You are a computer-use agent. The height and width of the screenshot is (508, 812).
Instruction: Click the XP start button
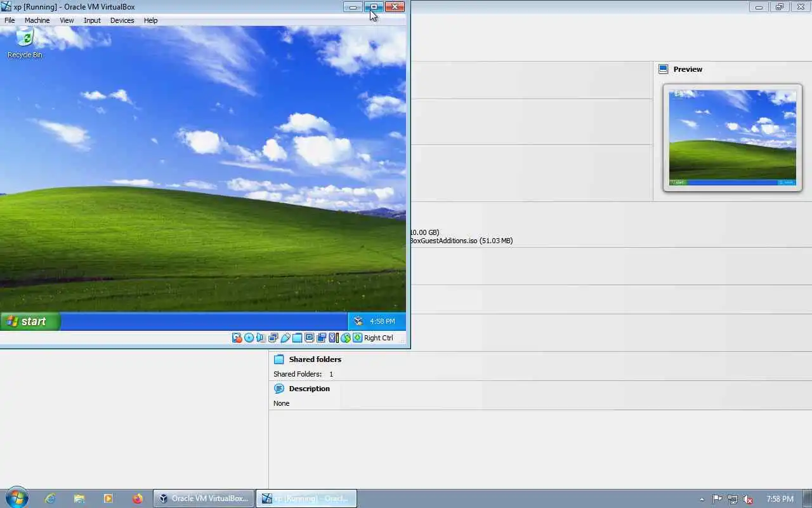[30, 321]
